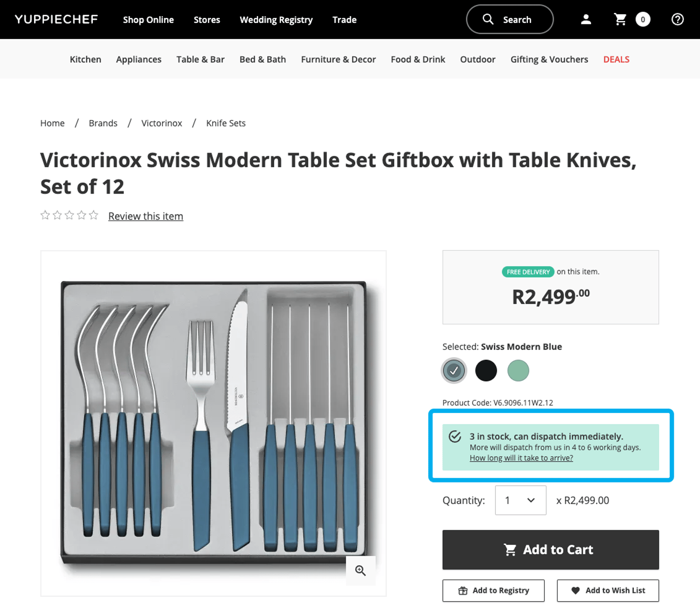Click the Add to Cart button
The height and width of the screenshot is (608, 700).
pyautogui.click(x=550, y=550)
